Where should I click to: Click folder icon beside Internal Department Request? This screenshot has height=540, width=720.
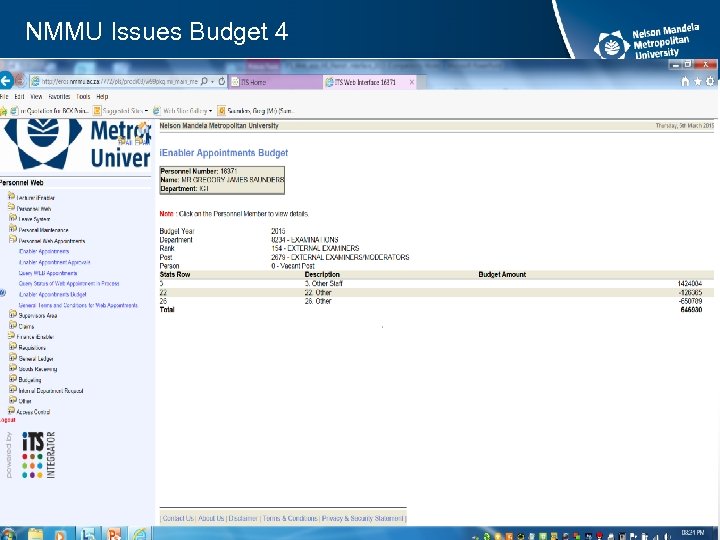pos(13,389)
